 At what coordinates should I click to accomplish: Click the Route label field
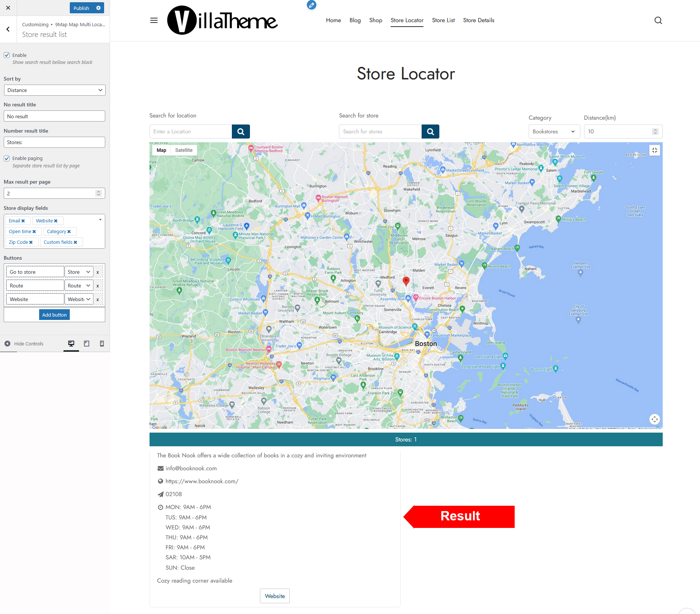click(35, 286)
